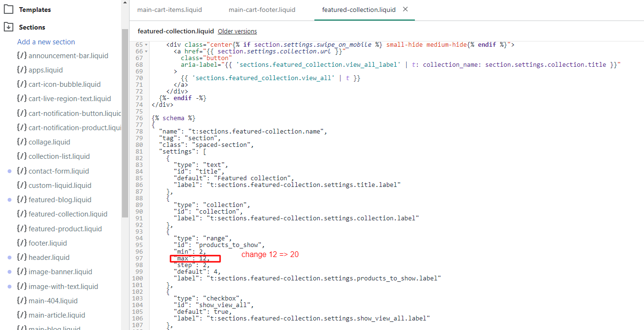Viewport: 644px width, 330px height.
Task: Click the liquid icon beside featured-blog.liquid
Action: point(22,200)
